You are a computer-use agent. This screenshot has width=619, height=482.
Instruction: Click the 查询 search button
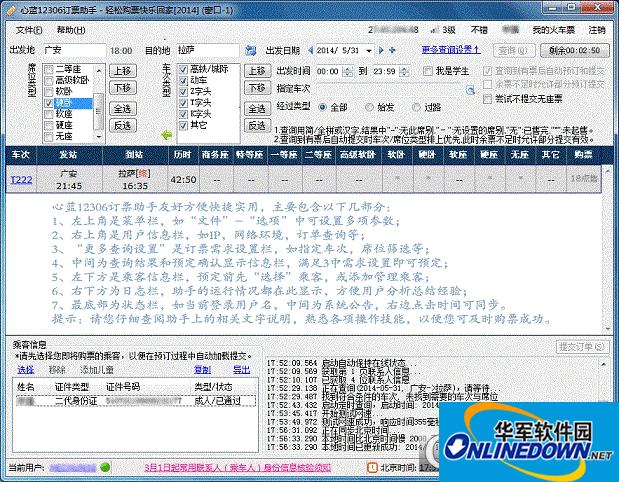(x=514, y=51)
